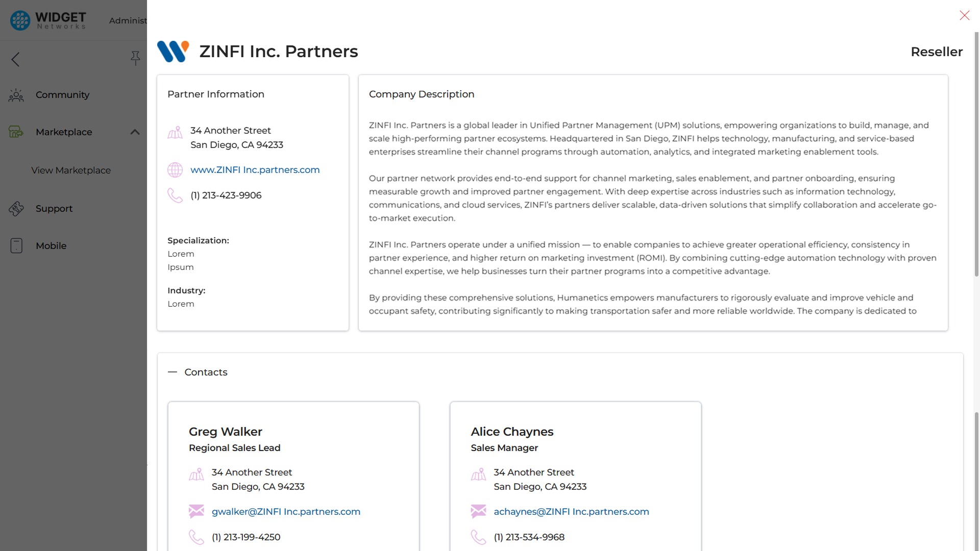Click the phone icon beside (1) 213-423-9906
Viewport: 980px width, 551px height.
tap(175, 195)
